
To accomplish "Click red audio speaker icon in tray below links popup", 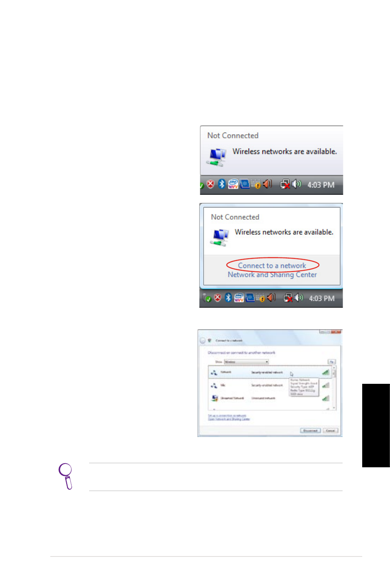I will (271, 297).
